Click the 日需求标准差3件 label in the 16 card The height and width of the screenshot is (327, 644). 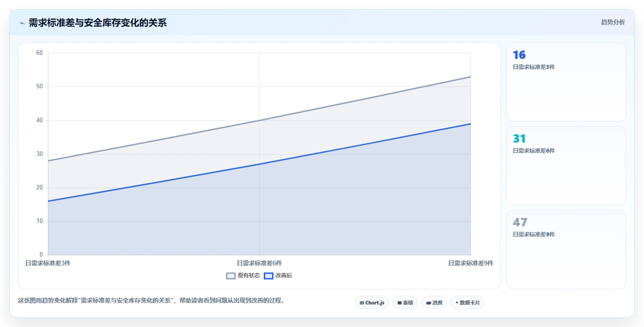534,67
